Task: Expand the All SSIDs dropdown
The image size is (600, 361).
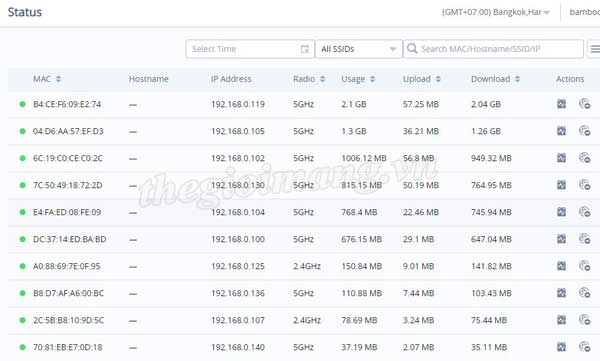Action: 359,49
